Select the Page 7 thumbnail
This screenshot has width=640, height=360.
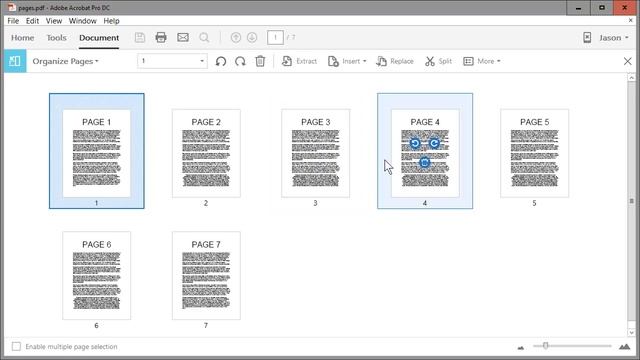tap(206, 276)
